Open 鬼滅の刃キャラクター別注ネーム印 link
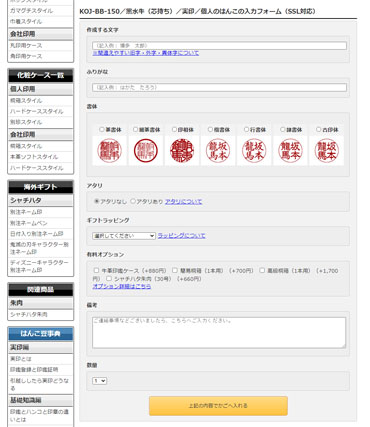This screenshot has height=427, width=370. (x=39, y=248)
